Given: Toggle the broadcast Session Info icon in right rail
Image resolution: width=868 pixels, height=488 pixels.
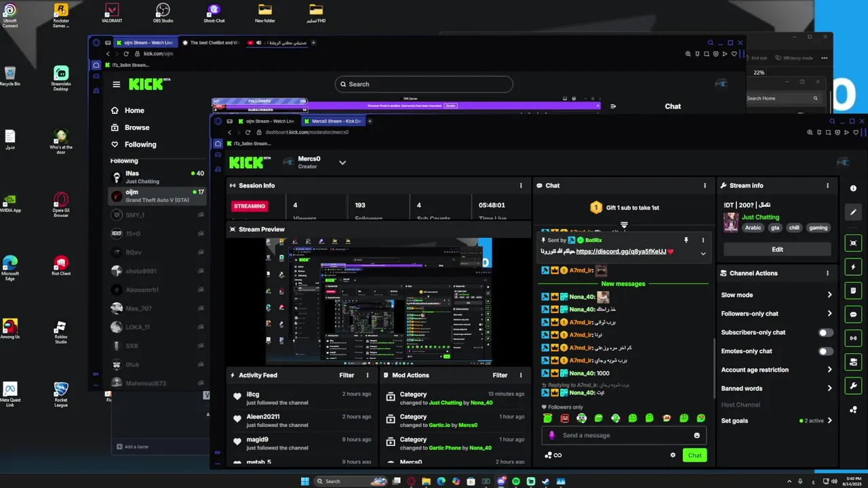Looking at the screenshot, I should (x=853, y=338).
